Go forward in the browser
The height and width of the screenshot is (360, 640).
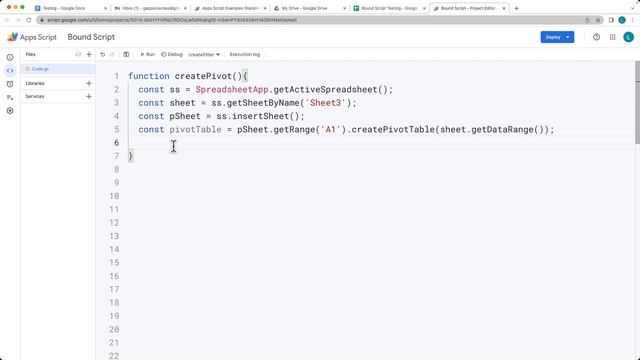[18, 20]
